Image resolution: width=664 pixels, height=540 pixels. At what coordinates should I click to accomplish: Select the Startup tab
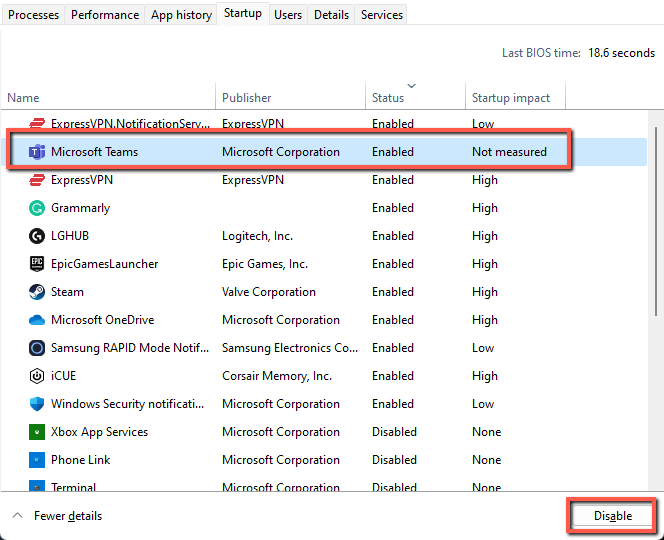pyautogui.click(x=243, y=13)
